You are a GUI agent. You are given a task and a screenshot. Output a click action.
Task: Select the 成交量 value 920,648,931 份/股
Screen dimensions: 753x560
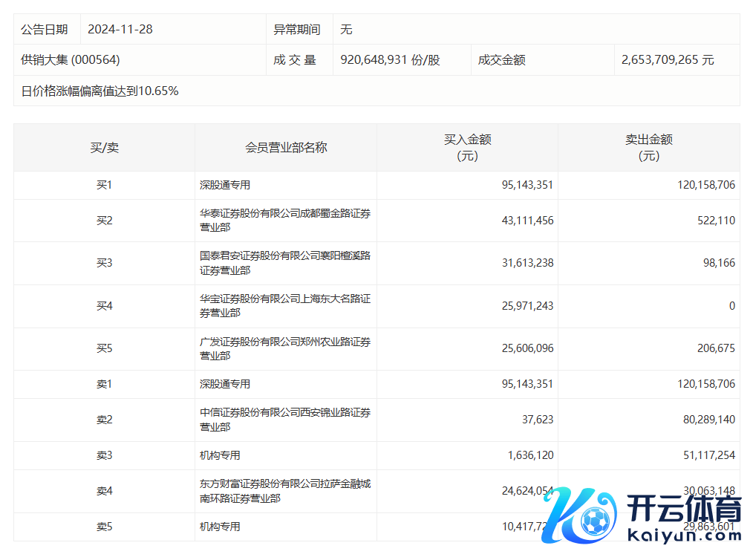[x=390, y=60]
